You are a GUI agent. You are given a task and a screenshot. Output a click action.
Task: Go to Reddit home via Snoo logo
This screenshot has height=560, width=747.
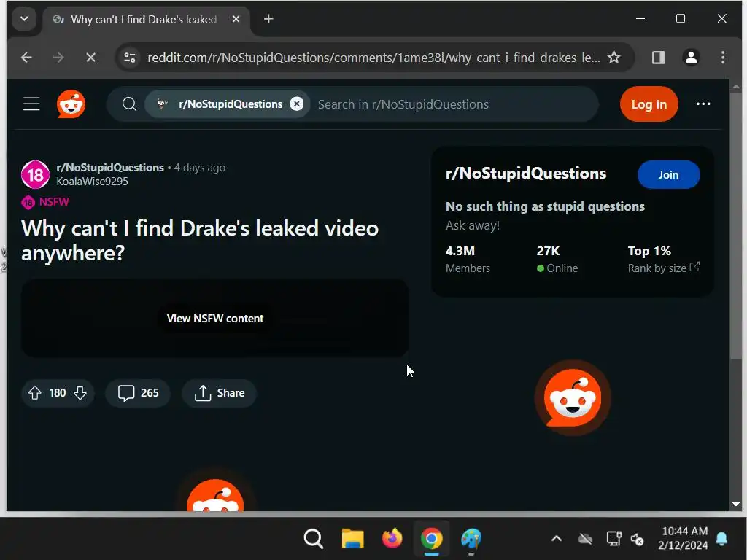(x=71, y=104)
